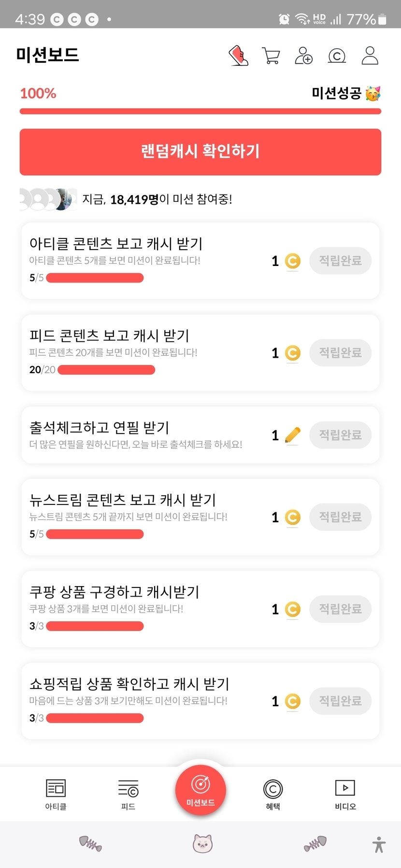401x868 pixels.
Task: Tap 적립완료 on 아티클 콘텐츠 mission
Action: coord(340,261)
